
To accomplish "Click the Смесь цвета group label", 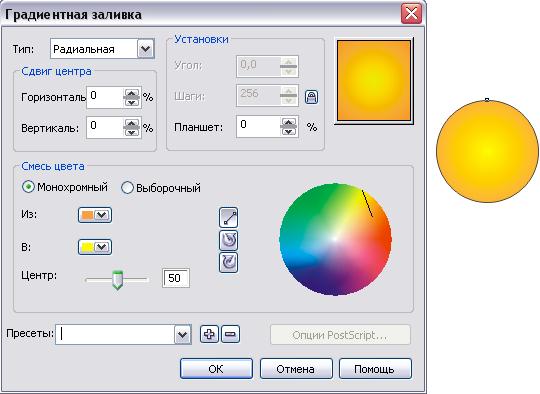I will [x=53, y=166].
